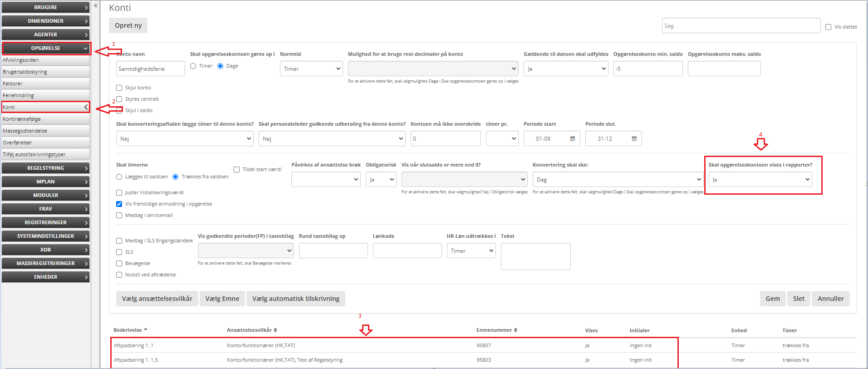Expand the BRUGERE menu arrow
This screenshot has height=369, width=868.
pyautogui.click(x=86, y=8)
